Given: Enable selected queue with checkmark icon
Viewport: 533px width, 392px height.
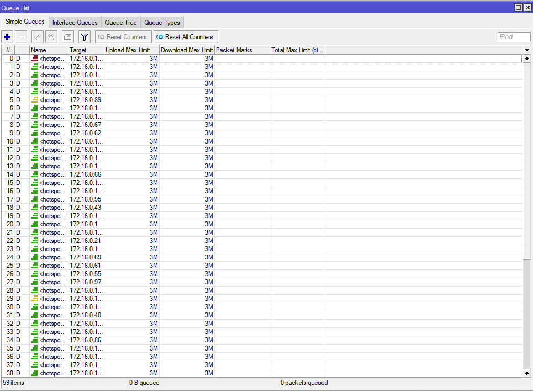Looking at the screenshot, I should pos(38,36).
